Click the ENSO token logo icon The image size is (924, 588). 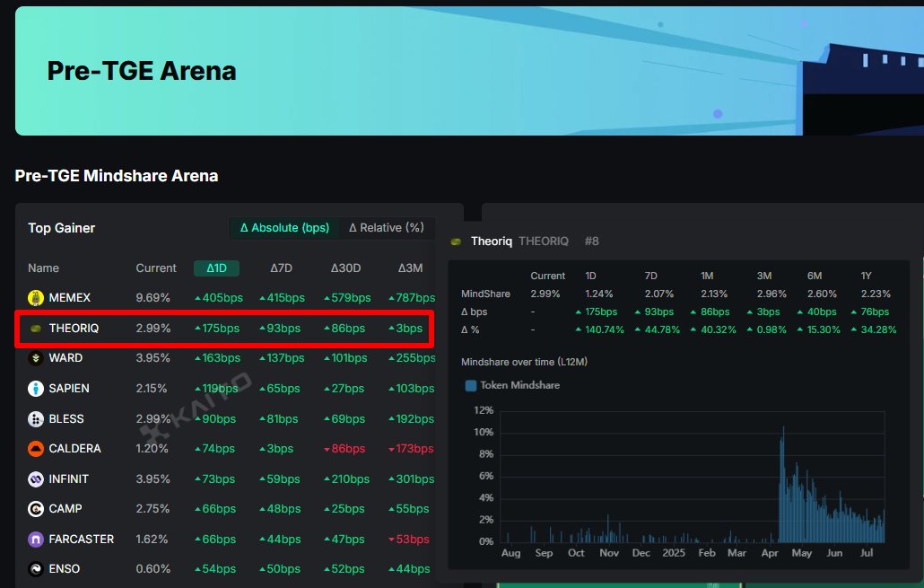(36, 569)
